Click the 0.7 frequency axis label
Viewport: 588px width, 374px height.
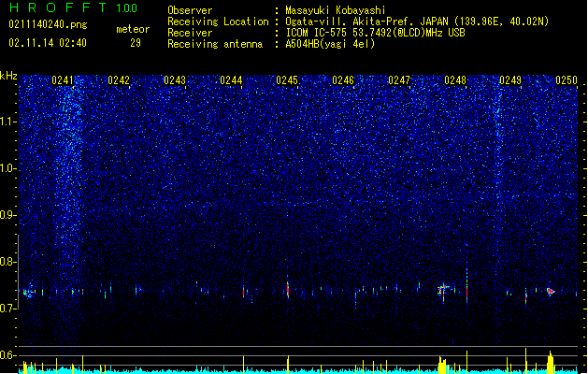(7, 309)
